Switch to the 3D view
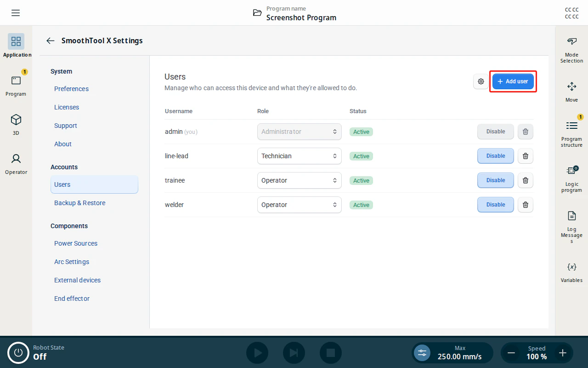588x368 pixels. pyautogui.click(x=16, y=124)
